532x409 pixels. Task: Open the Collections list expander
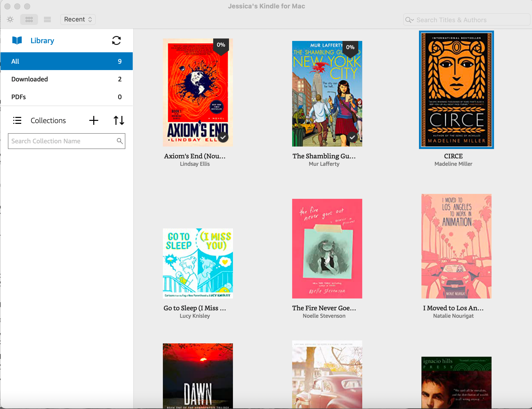[x=16, y=120]
